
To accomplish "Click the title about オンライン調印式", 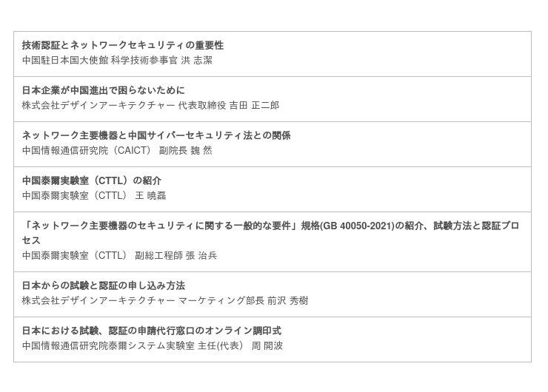I will click(x=152, y=331).
